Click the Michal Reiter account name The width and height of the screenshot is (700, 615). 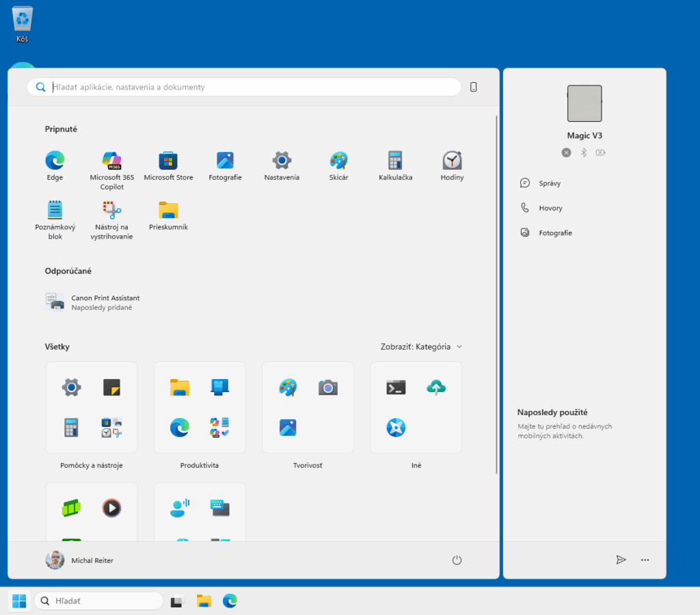[92, 560]
